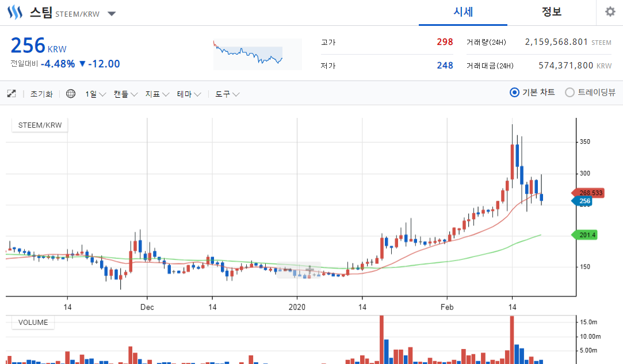The image size is (623, 364).
Task: Click the Dec date axis label
Action: [x=147, y=307]
